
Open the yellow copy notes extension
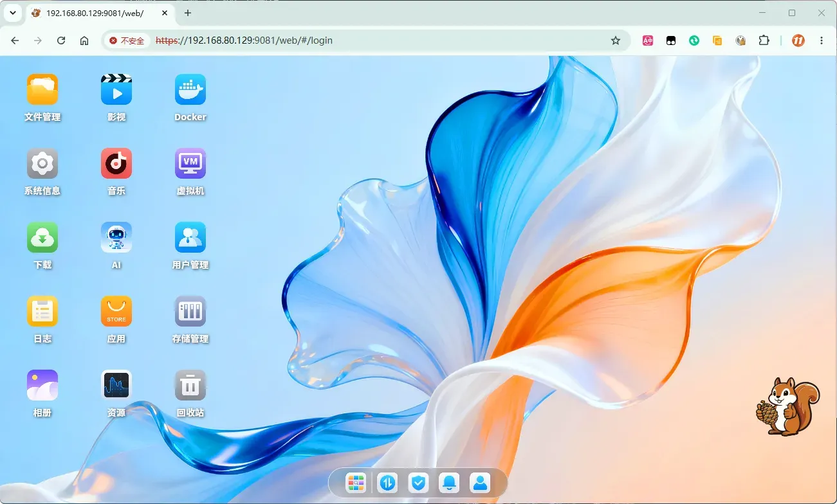tap(717, 40)
